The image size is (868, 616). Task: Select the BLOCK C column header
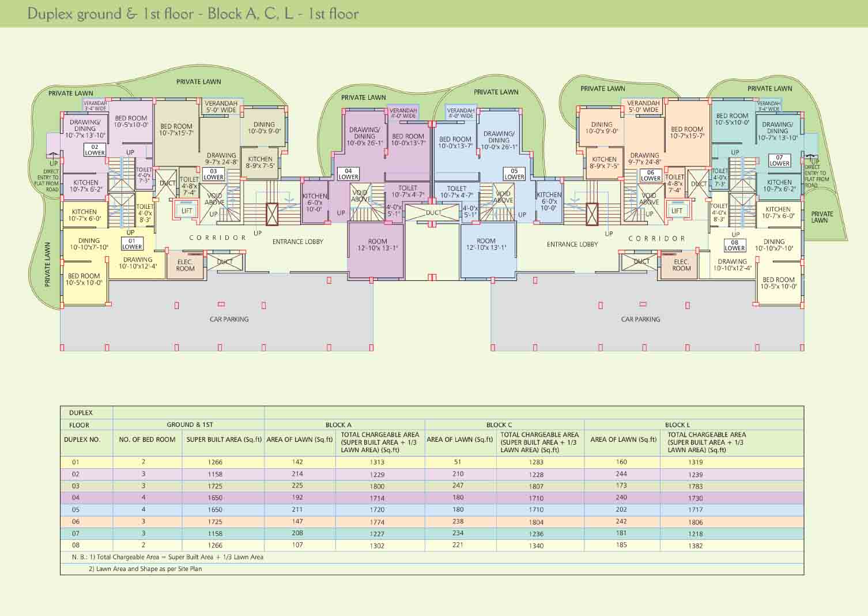[x=499, y=425]
